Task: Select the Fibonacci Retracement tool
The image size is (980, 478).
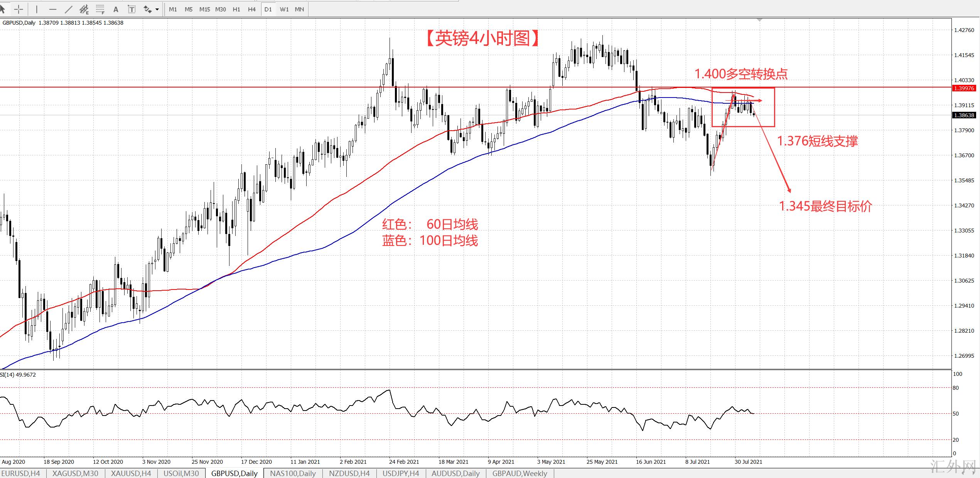Action: tap(100, 9)
